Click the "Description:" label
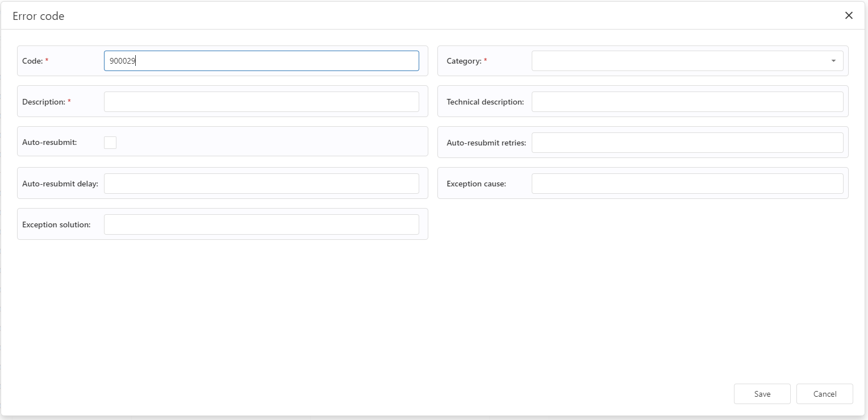Image resolution: width=868 pixels, height=420 pixels. [x=44, y=102]
